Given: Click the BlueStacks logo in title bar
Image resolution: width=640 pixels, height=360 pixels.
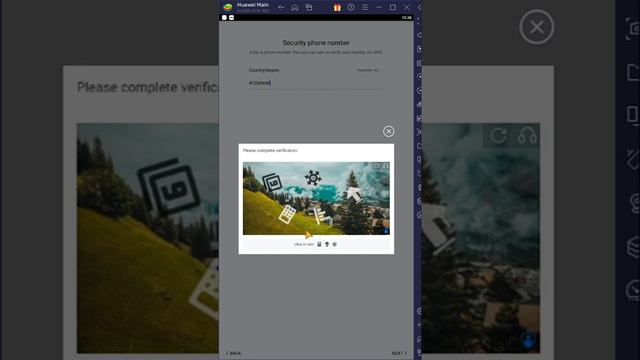Looking at the screenshot, I should [x=227, y=7].
